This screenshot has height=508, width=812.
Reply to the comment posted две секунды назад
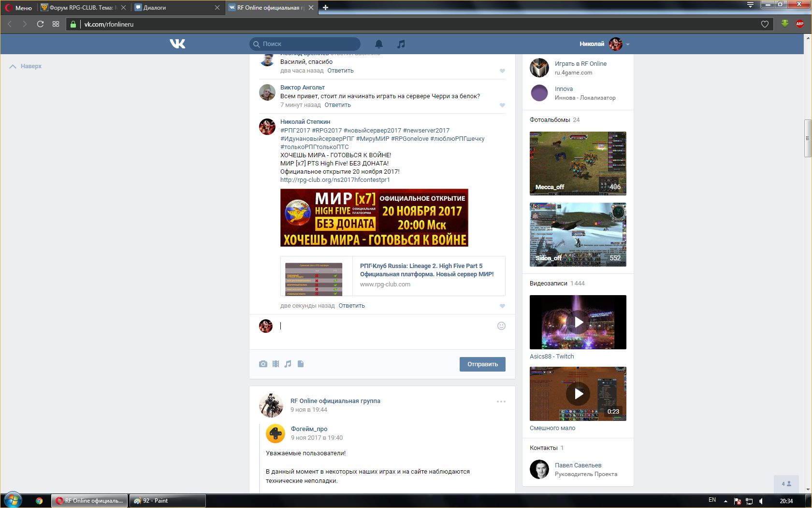[351, 306]
